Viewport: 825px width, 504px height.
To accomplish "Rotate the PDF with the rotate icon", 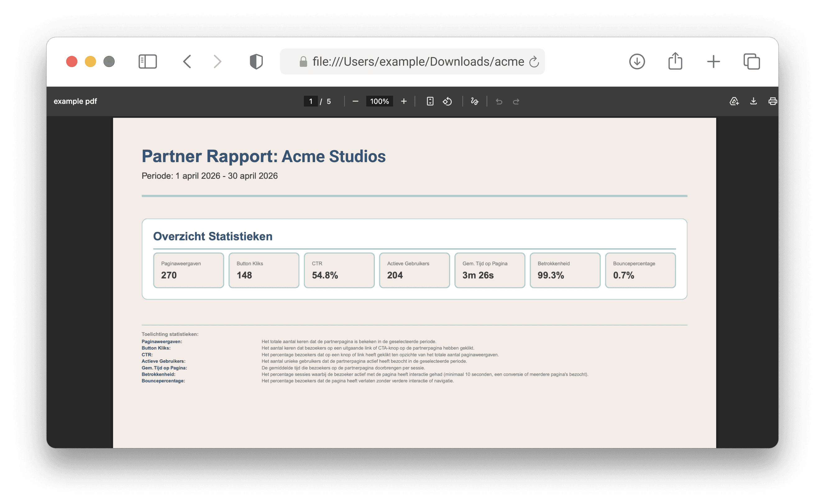I will [447, 101].
